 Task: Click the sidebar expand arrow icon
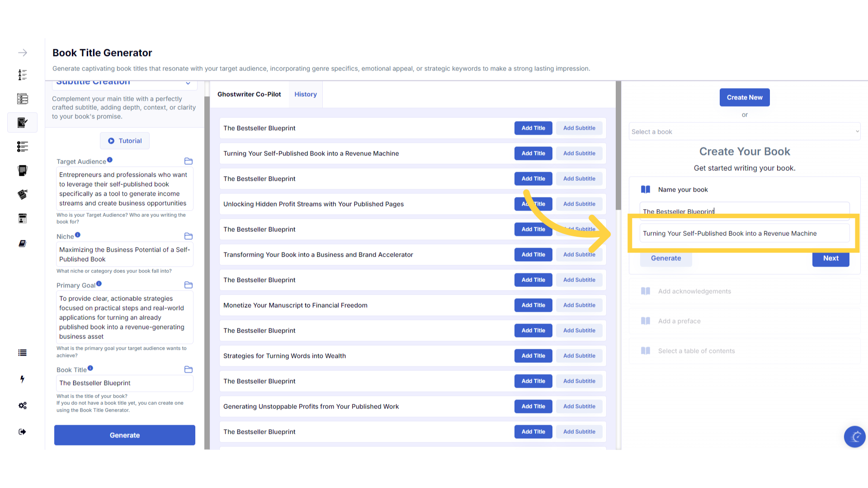tap(22, 53)
